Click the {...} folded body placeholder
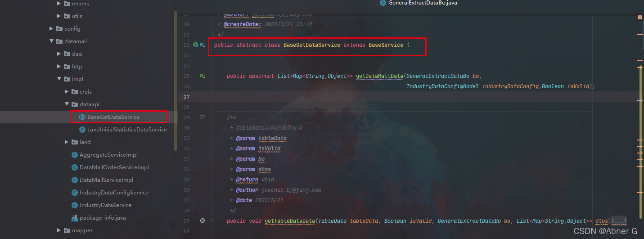This screenshot has height=239, width=644. coord(618,221)
